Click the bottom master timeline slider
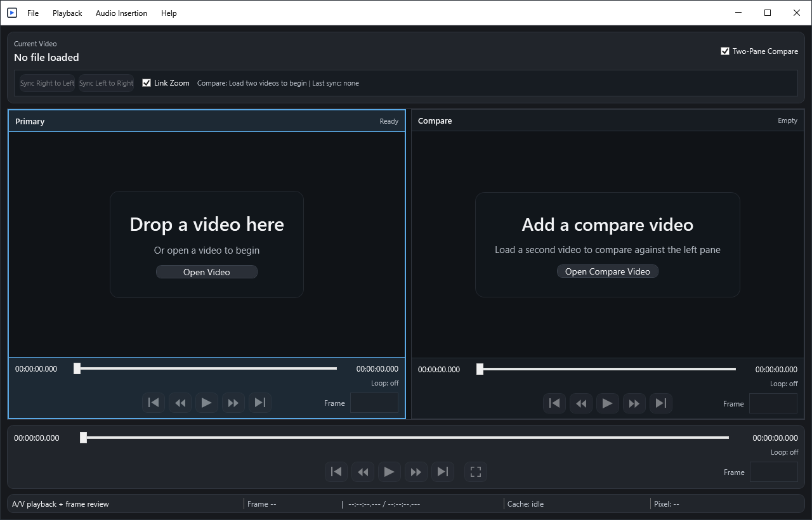This screenshot has height=520, width=812. coord(404,438)
